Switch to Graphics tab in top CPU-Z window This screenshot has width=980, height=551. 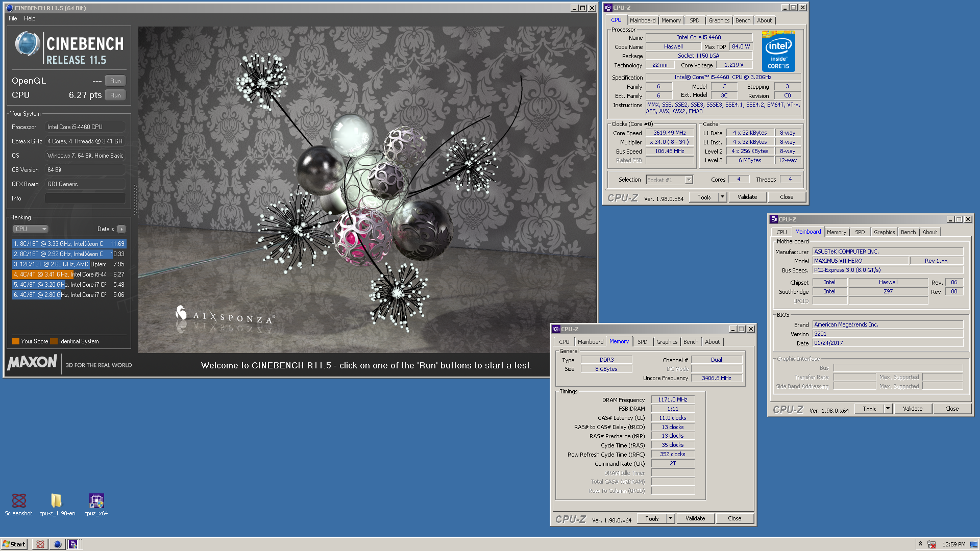coord(719,20)
